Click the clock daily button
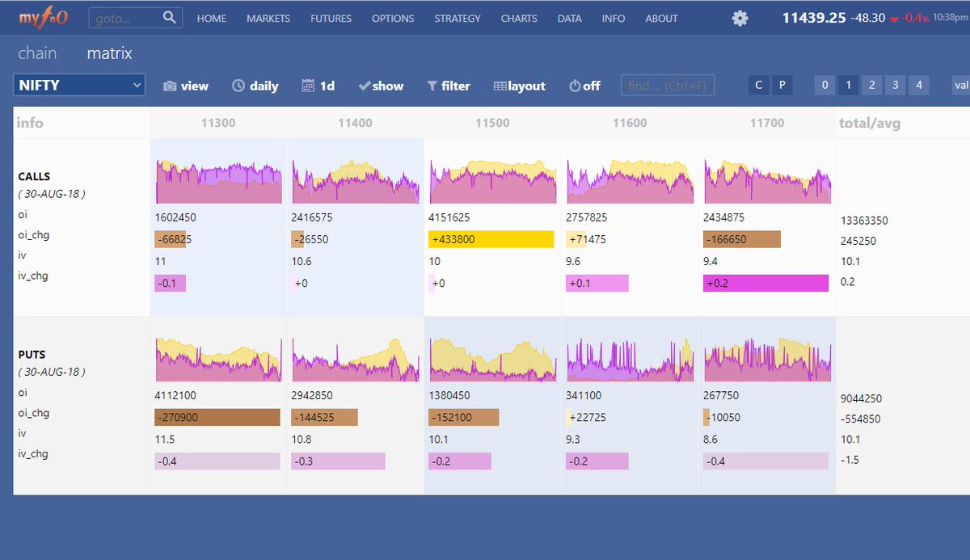Screen dimensions: 970x560 255,86
